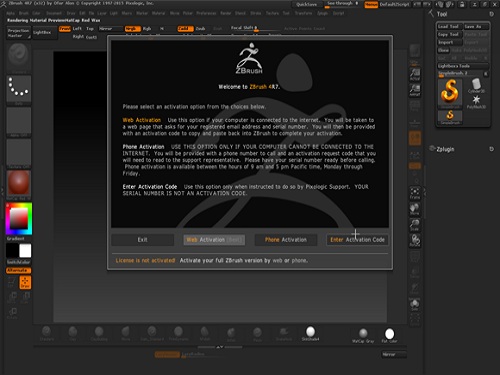Click the Gradient button below the color picker

[x=16, y=239]
